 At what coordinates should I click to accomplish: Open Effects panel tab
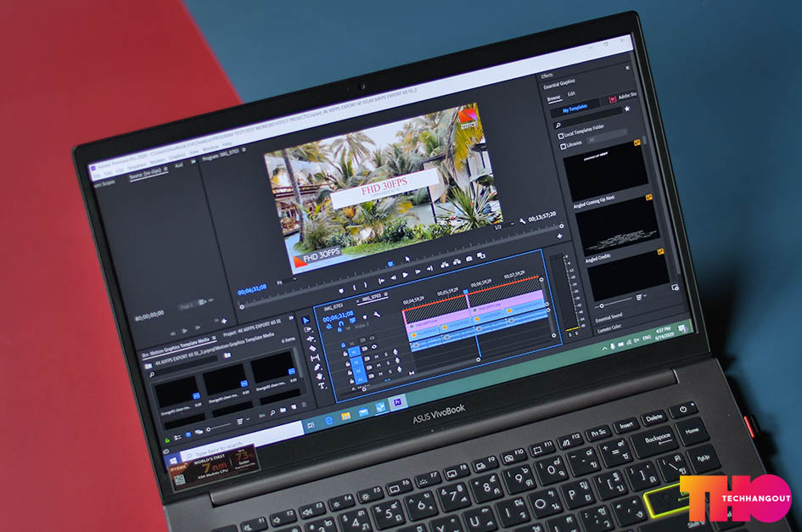(547, 76)
